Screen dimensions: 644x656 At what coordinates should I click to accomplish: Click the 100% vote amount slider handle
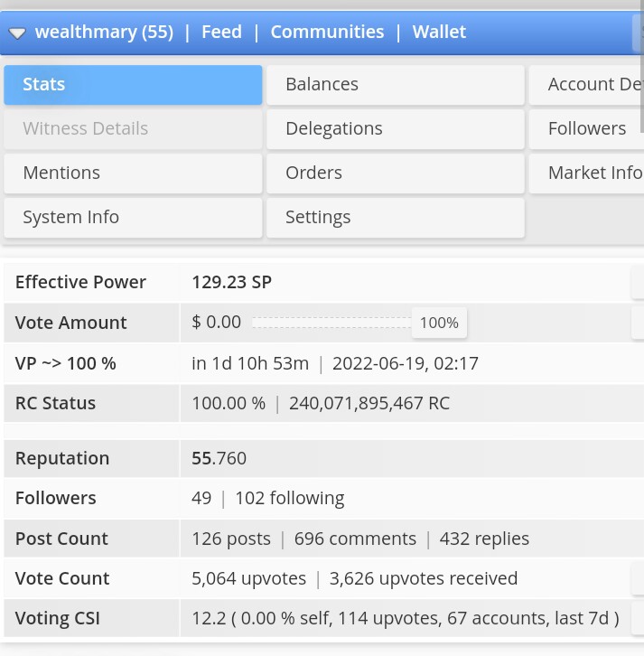439,323
